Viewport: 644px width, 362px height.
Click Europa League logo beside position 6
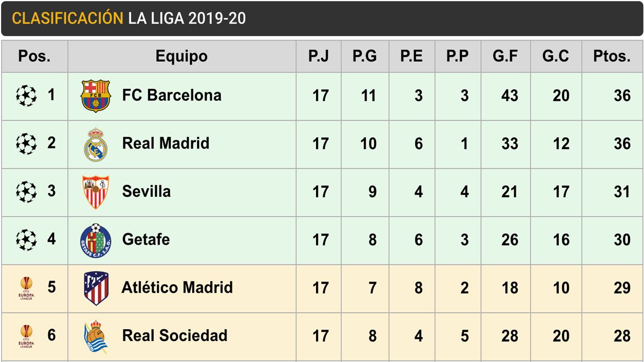click(26, 336)
